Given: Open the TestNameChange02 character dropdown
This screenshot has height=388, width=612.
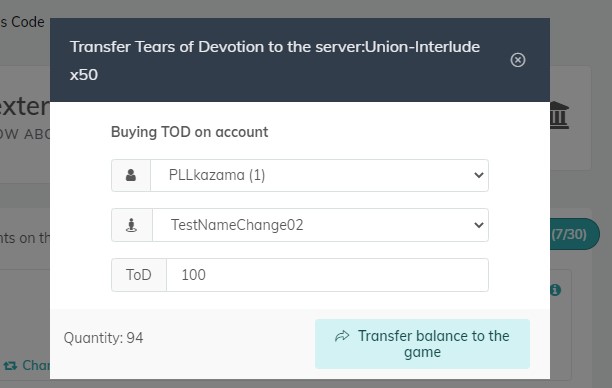Looking at the screenshot, I should point(320,225).
